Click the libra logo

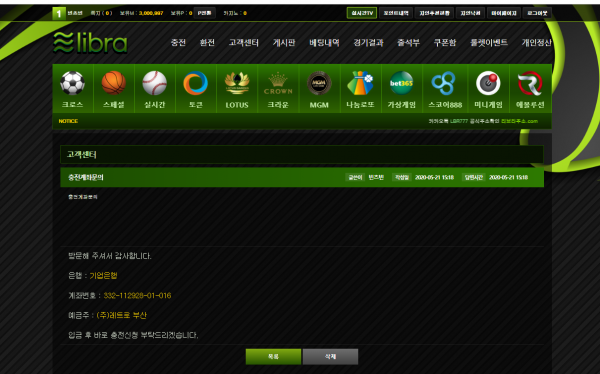coord(90,42)
